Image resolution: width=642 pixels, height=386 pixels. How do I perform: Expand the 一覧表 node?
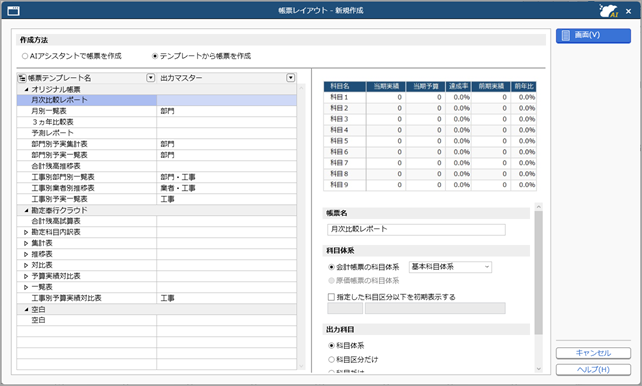click(26, 287)
